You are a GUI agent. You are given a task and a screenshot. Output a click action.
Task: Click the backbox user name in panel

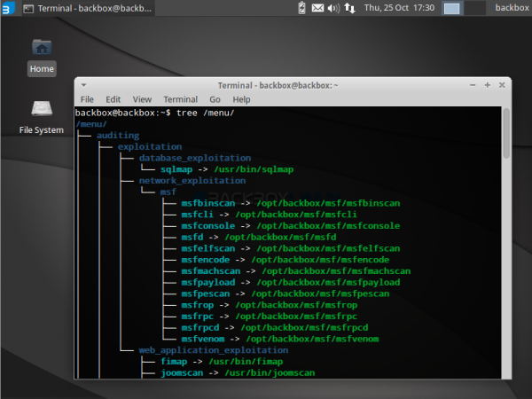click(512, 8)
